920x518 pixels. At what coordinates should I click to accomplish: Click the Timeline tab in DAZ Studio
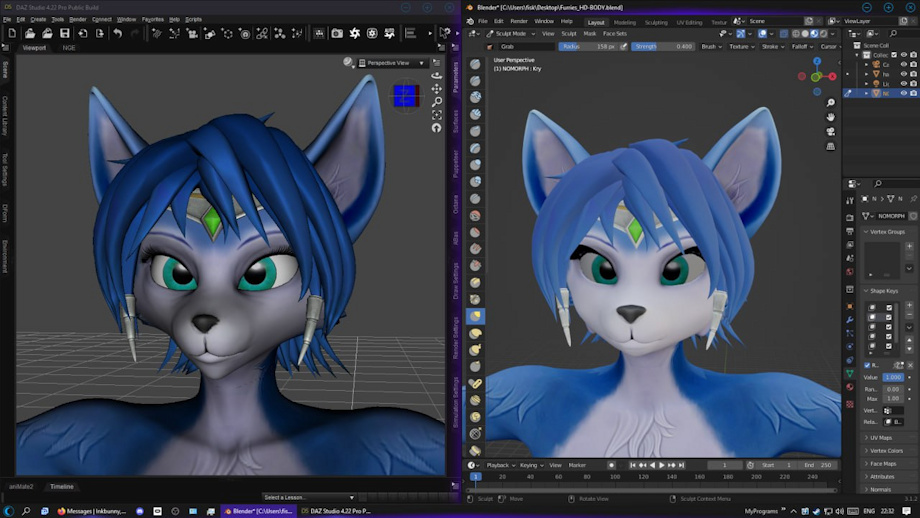coord(62,486)
